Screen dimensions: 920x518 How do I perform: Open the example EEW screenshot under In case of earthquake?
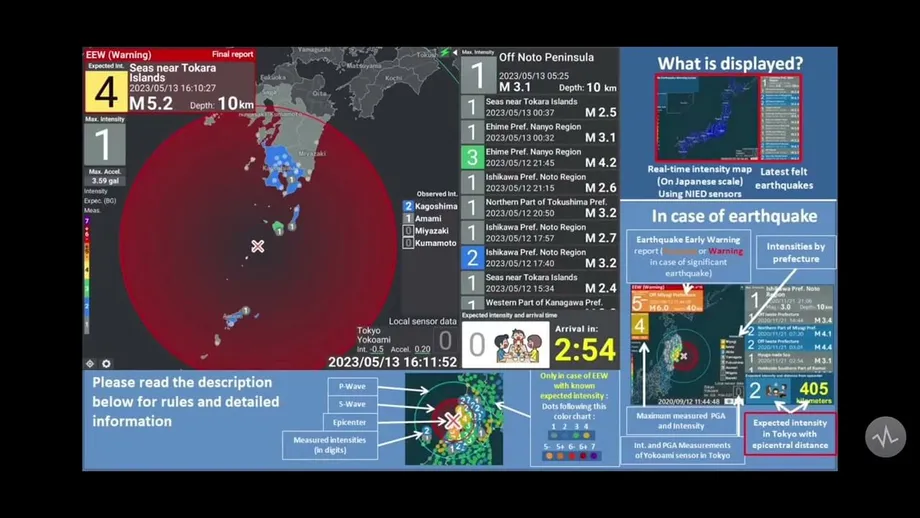point(732,345)
